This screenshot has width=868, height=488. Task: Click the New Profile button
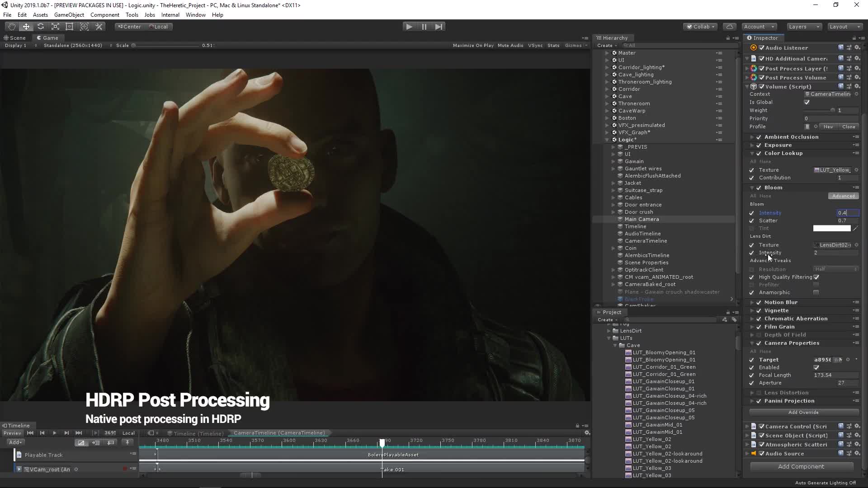point(828,127)
